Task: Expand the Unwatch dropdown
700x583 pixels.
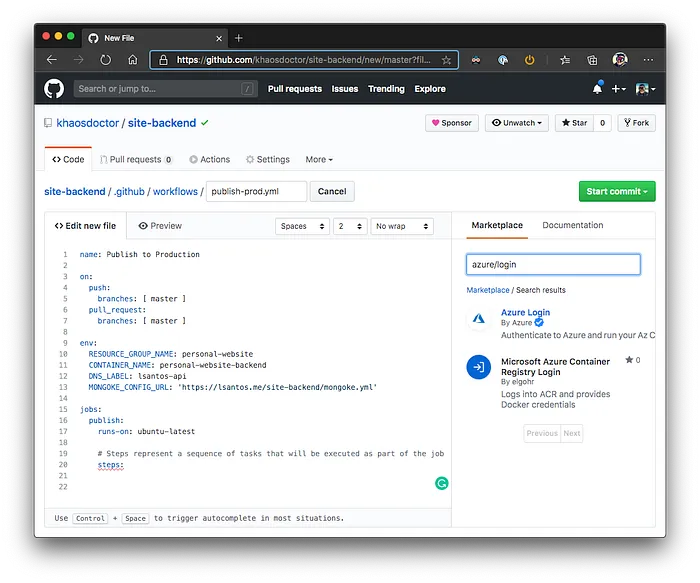Action: click(517, 123)
